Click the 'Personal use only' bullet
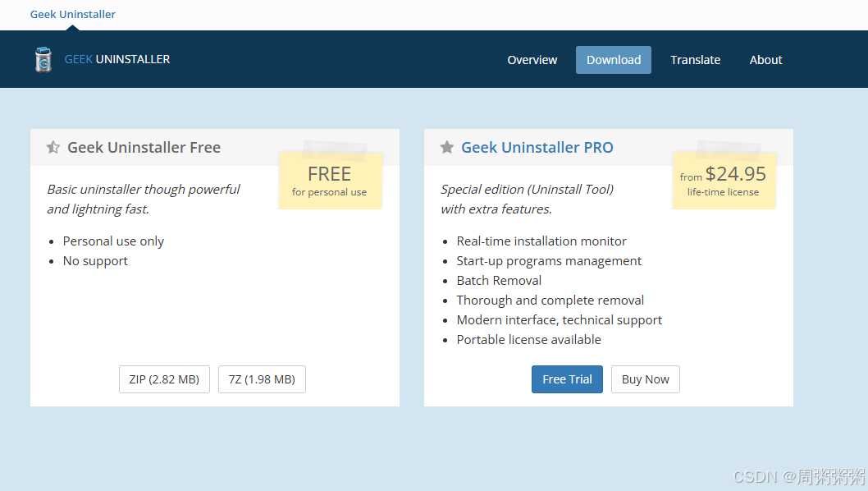868x491 pixels. [113, 241]
